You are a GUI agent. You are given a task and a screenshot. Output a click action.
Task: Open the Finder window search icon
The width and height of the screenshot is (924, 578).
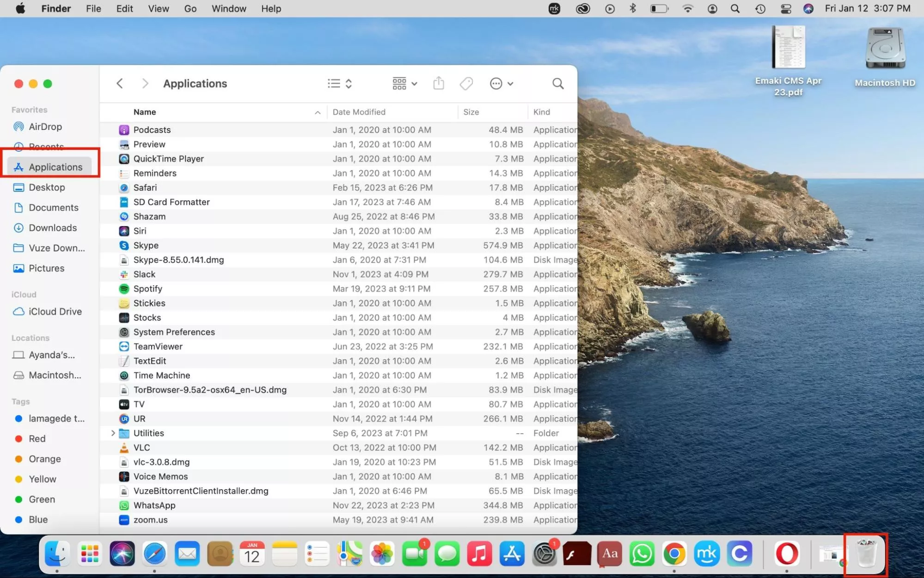[558, 83]
